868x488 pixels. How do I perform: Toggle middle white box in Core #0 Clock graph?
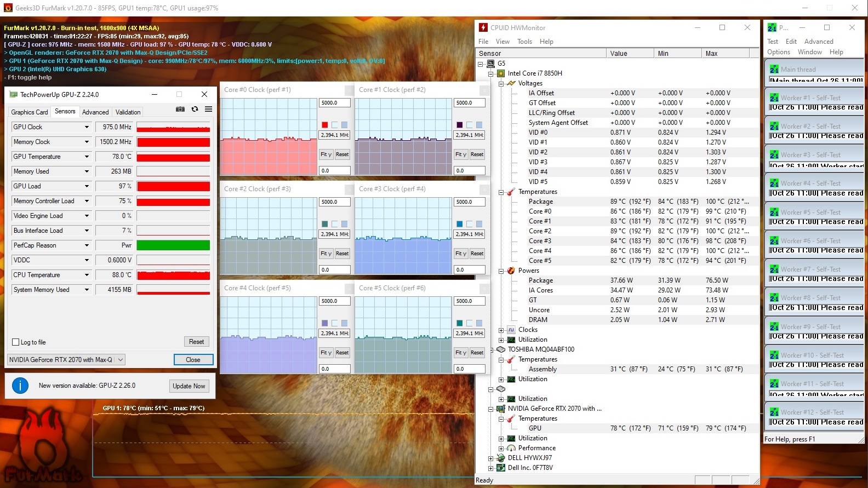pos(334,125)
